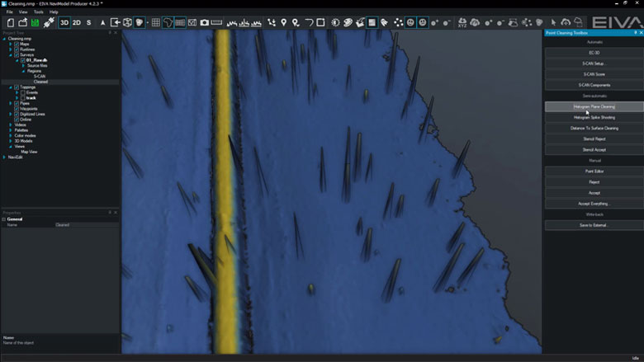Click the green Save project icon
This screenshot has width=644, height=362.
(x=35, y=22)
